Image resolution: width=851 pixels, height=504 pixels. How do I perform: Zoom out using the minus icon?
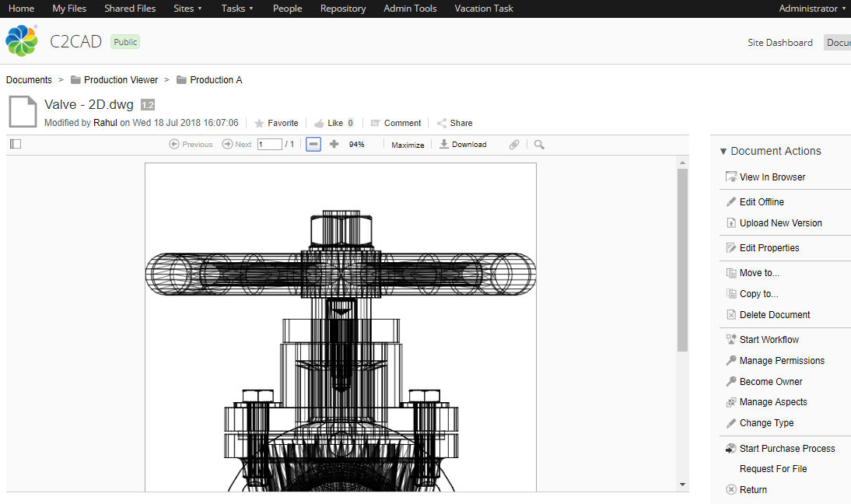pyautogui.click(x=313, y=144)
